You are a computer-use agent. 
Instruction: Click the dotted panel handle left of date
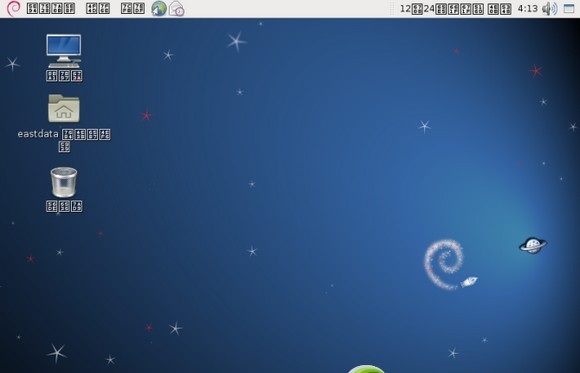point(393,9)
